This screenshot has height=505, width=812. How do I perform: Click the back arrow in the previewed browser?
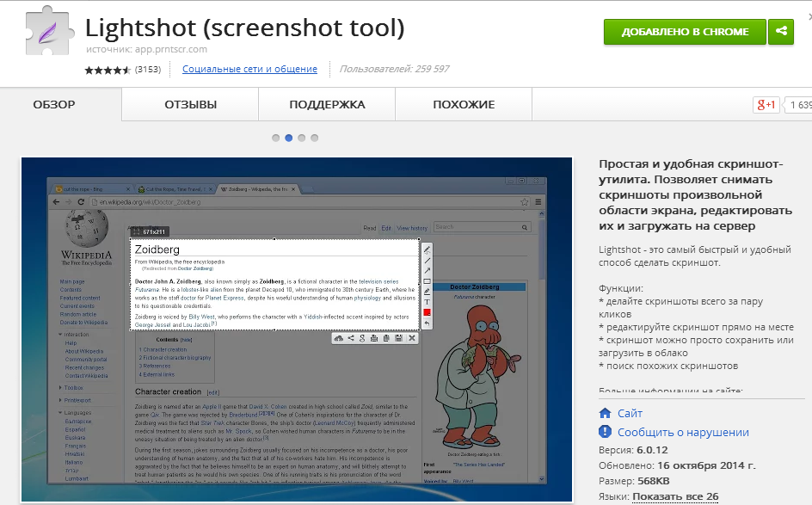[57, 202]
